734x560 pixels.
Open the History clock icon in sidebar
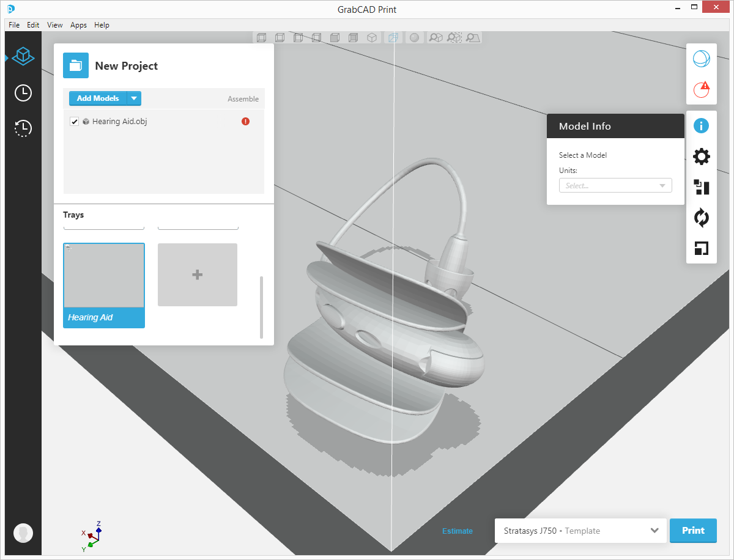click(x=23, y=128)
